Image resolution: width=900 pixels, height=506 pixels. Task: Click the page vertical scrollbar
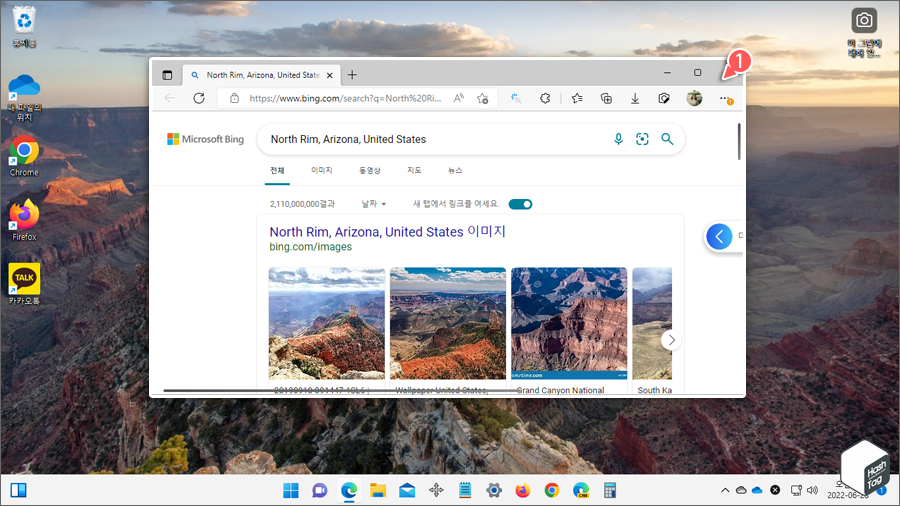[x=739, y=142]
